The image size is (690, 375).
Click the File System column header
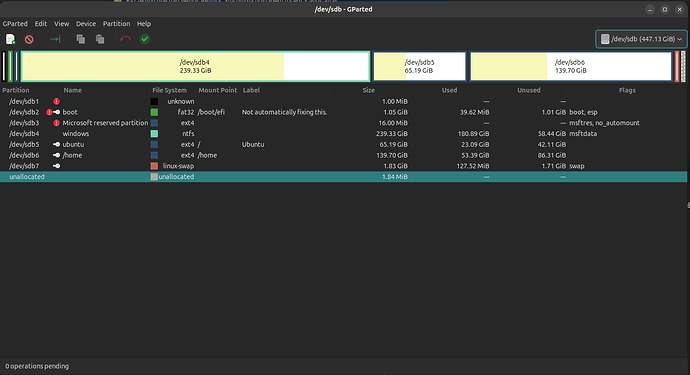[x=169, y=90]
